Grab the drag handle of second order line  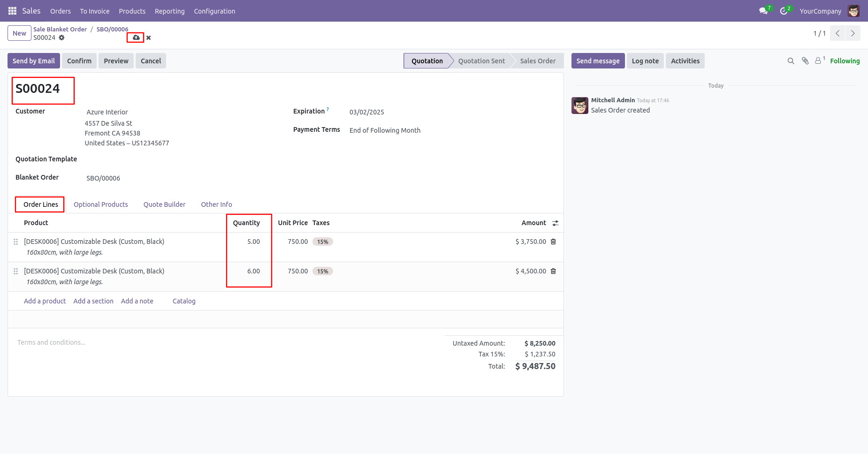point(15,271)
